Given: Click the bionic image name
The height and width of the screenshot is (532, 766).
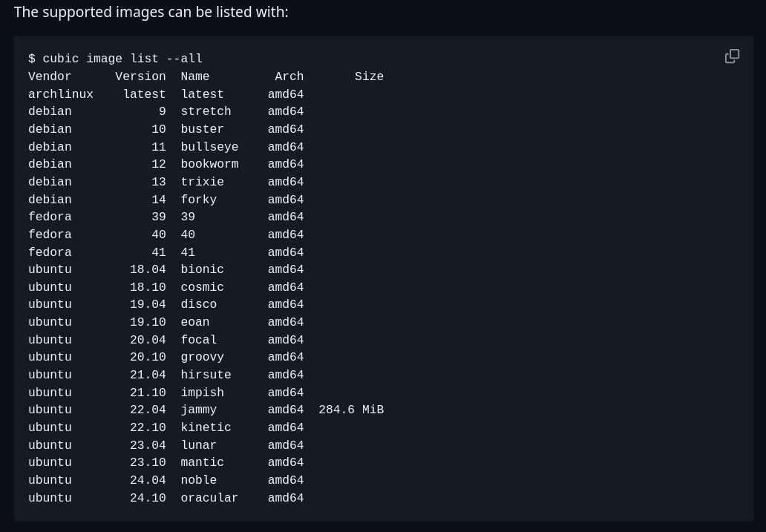Looking at the screenshot, I should click(x=202, y=269).
